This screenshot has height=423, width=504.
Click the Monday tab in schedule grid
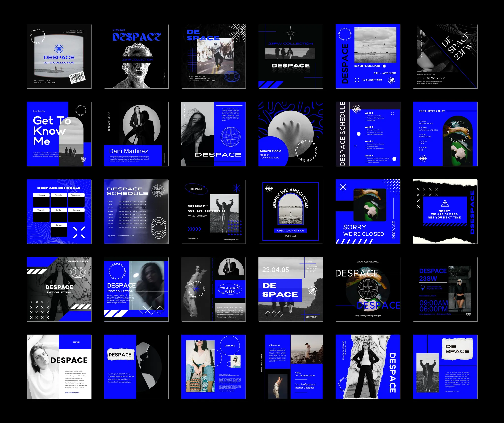click(41, 195)
